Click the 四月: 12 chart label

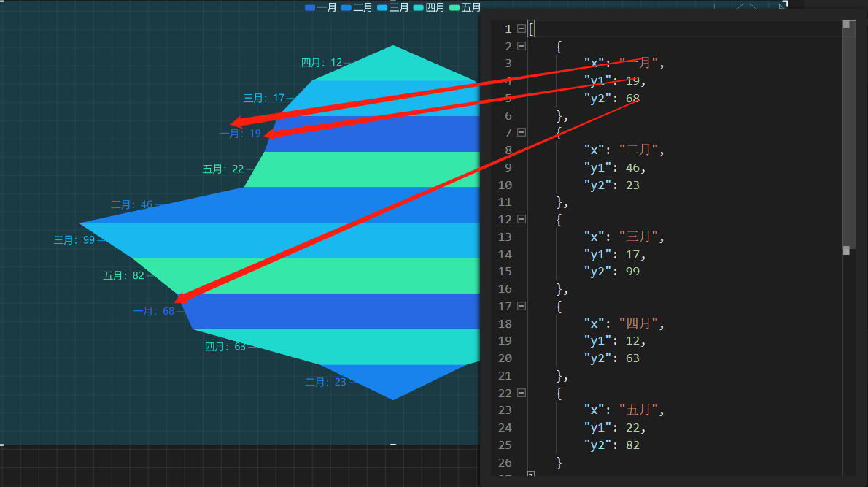pos(322,63)
